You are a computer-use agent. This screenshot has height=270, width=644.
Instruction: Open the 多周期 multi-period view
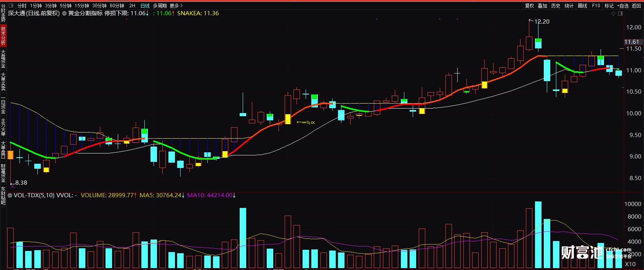click(160, 6)
